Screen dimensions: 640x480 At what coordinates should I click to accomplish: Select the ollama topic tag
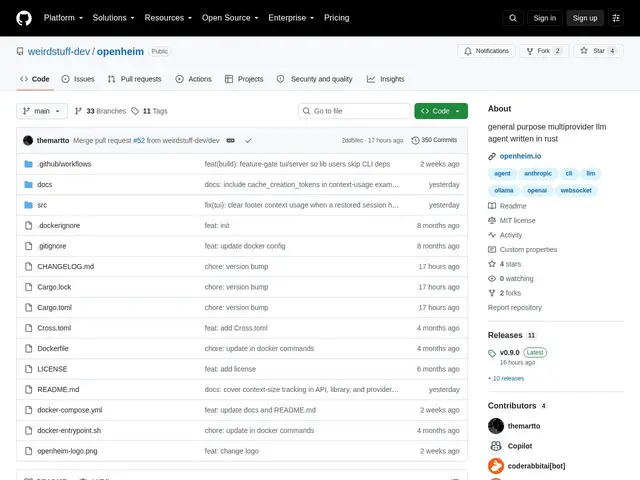pyautogui.click(x=504, y=191)
